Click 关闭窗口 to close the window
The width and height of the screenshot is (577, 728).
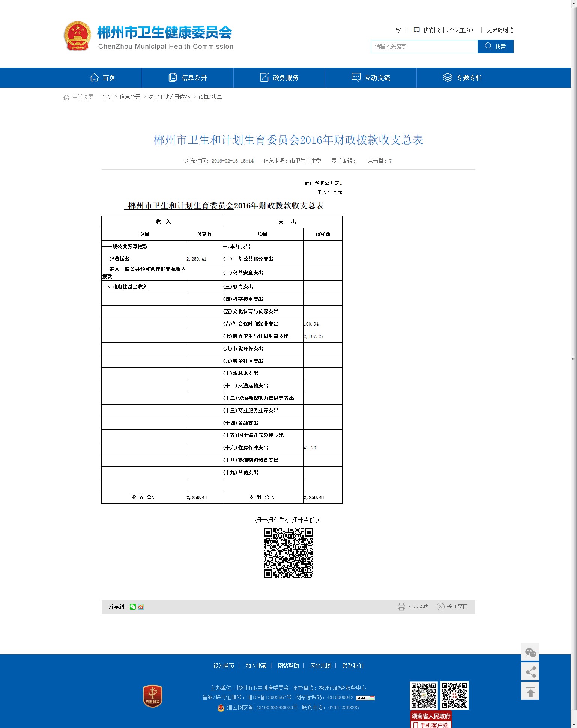pos(452,607)
